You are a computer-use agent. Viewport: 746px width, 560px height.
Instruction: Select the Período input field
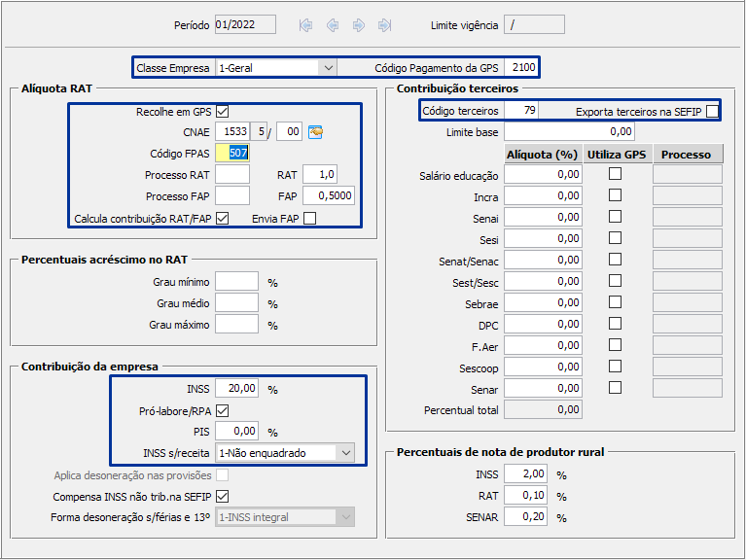pyautogui.click(x=245, y=25)
